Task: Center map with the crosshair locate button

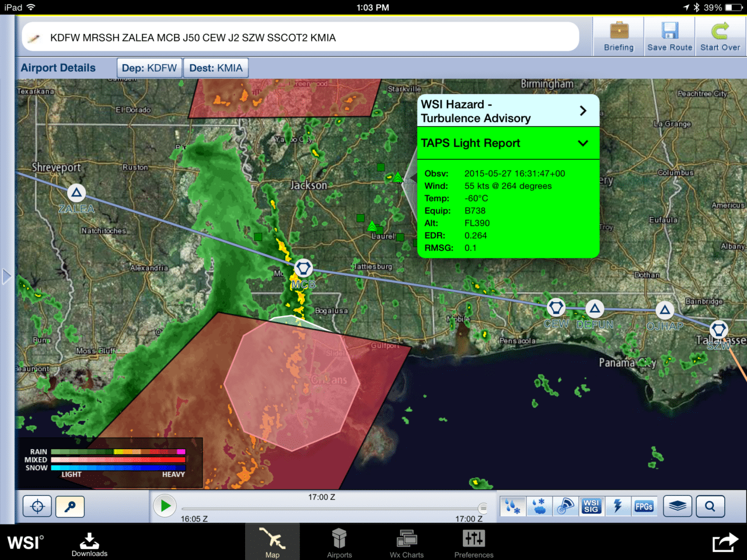Action: pyautogui.click(x=37, y=506)
